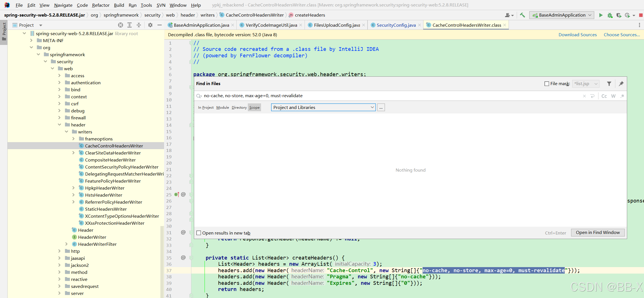Run with coverage shield icon
The height and width of the screenshot is (298, 644).
[x=619, y=15]
